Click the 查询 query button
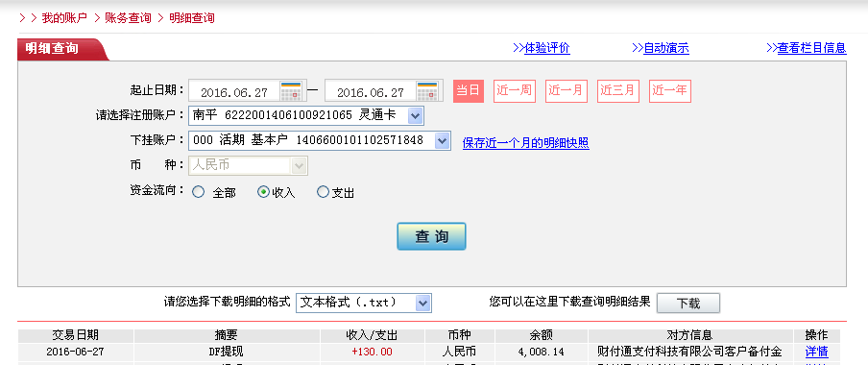 click(x=431, y=236)
